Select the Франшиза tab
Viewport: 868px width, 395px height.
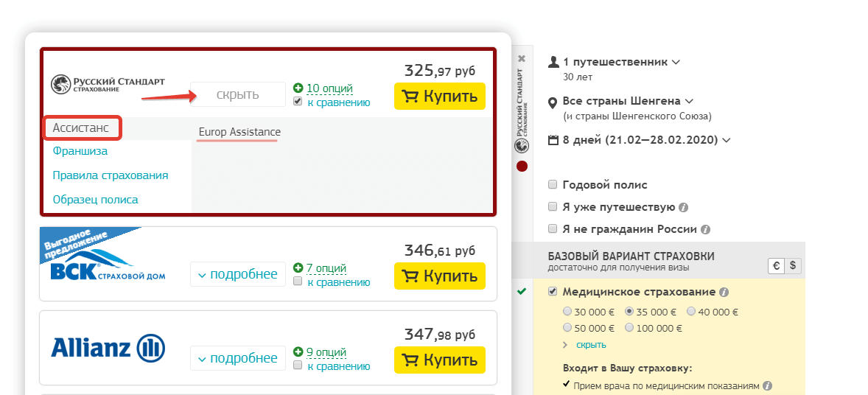[x=80, y=150]
